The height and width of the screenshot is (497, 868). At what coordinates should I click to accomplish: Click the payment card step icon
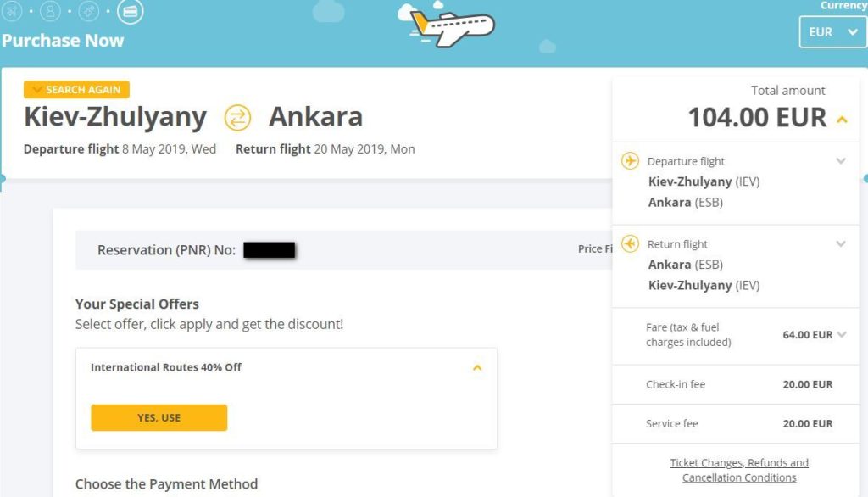pyautogui.click(x=130, y=11)
